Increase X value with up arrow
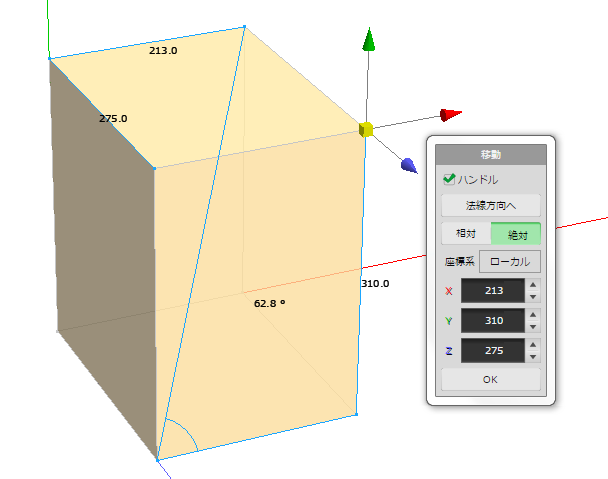The height and width of the screenshot is (479, 608). [x=533, y=285]
